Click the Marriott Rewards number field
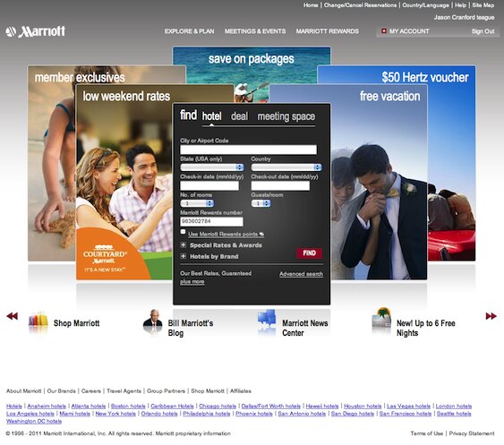The width and height of the screenshot is (504, 445). coord(211,221)
